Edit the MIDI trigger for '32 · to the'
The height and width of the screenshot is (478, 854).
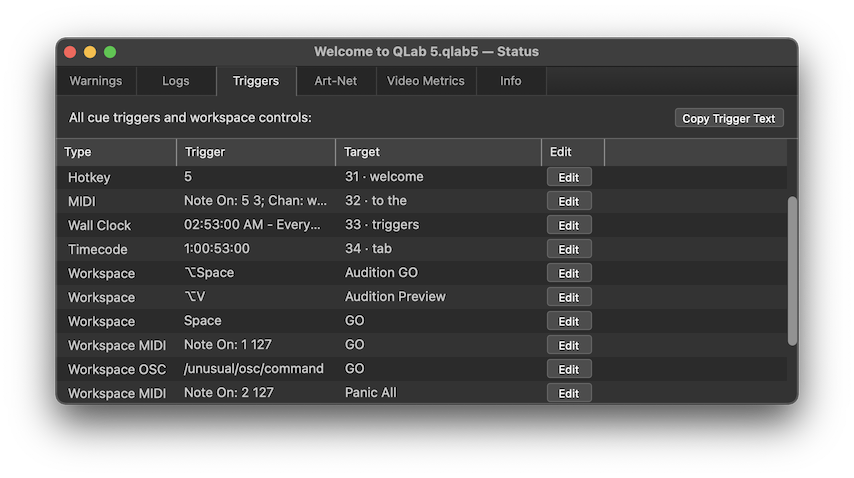[x=569, y=201]
